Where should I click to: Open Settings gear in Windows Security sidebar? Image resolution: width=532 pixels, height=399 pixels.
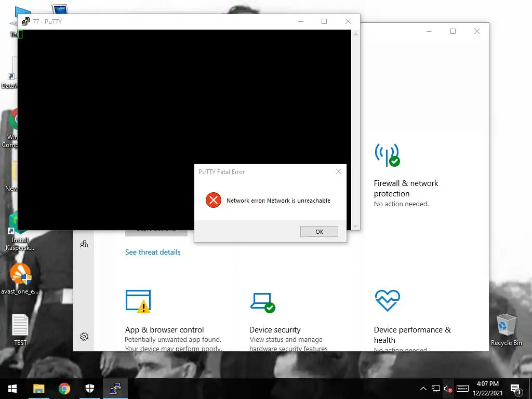coord(84,337)
